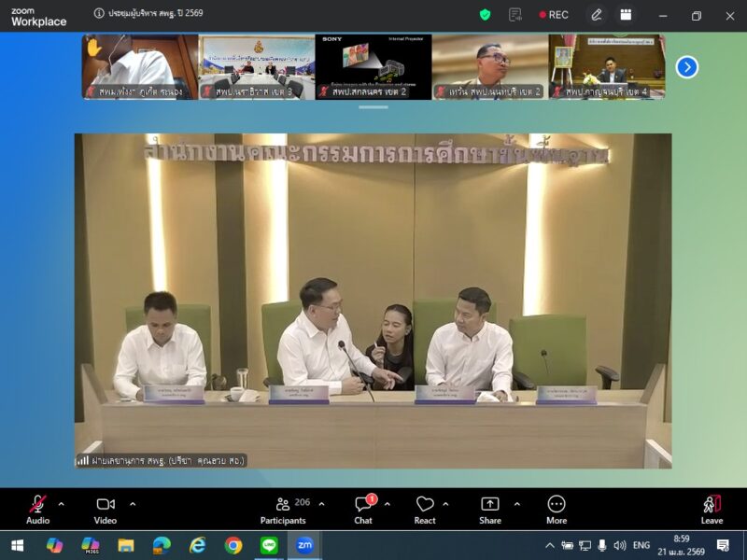Open the Chat panel
The image size is (747, 560).
point(363,509)
